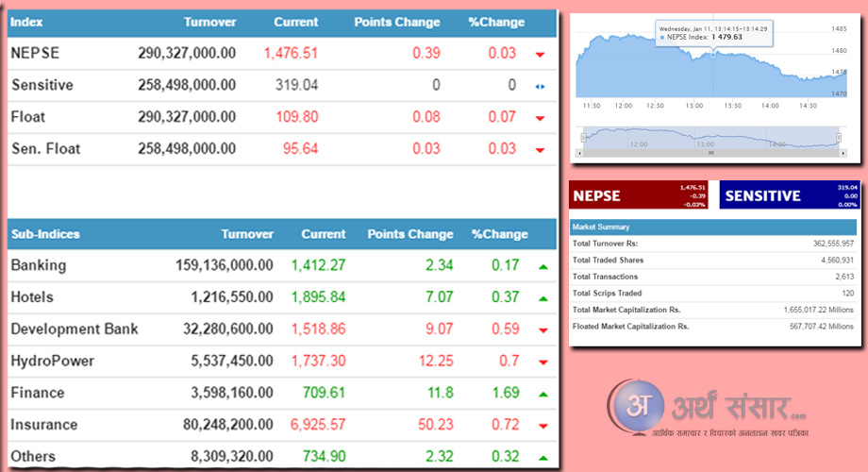Click the blue SENSITIVE index tile
The width and height of the screenshot is (868, 472).
[790, 195]
